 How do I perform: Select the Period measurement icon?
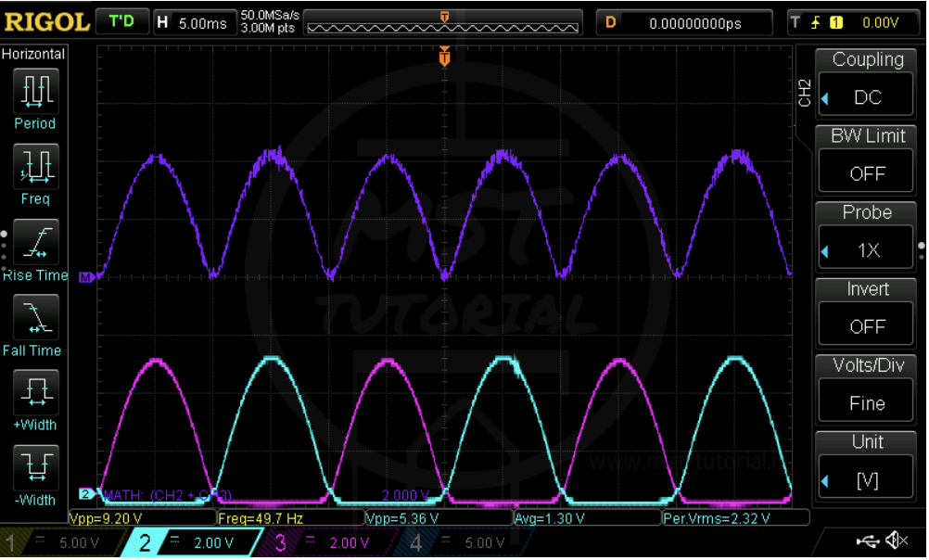(x=34, y=92)
